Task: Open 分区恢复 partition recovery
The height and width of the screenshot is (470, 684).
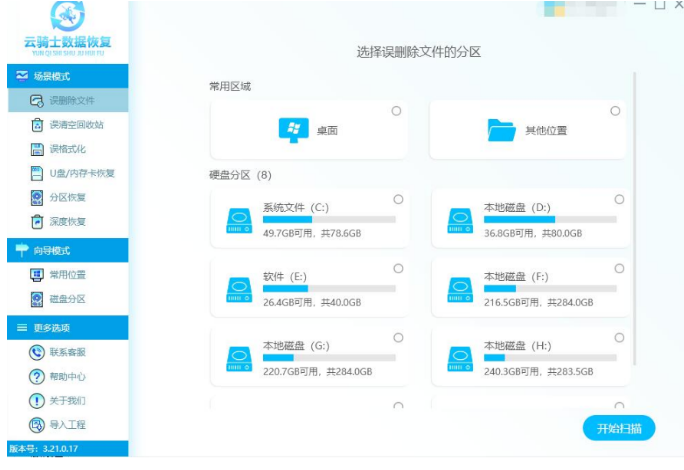Action: click(37, 197)
